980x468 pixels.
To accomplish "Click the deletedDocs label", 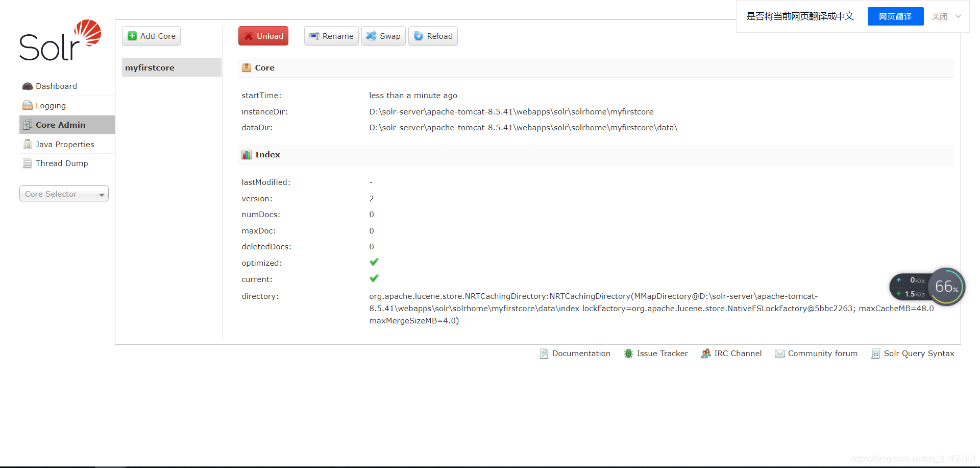I will click(266, 247).
